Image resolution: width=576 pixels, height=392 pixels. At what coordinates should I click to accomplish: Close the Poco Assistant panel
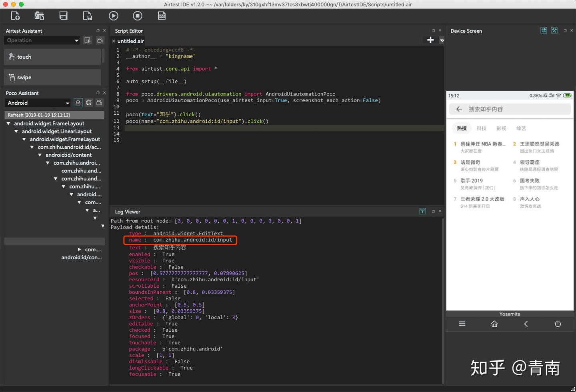pos(104,93)
